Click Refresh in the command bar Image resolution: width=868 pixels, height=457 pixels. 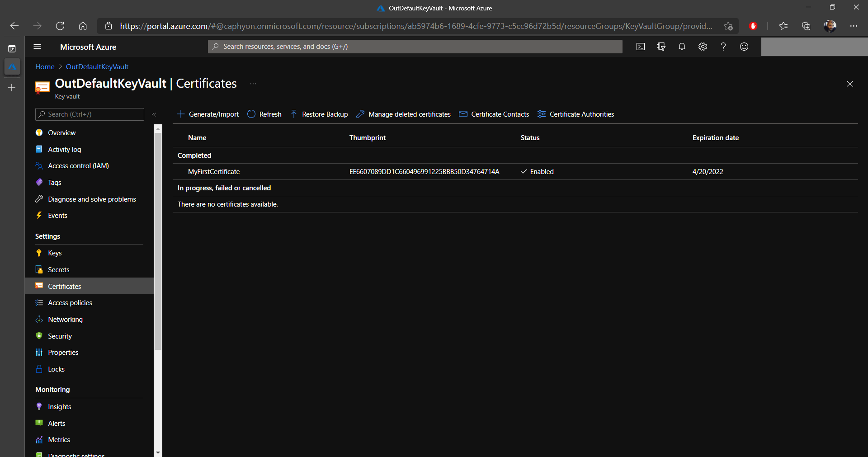[264, 114]
